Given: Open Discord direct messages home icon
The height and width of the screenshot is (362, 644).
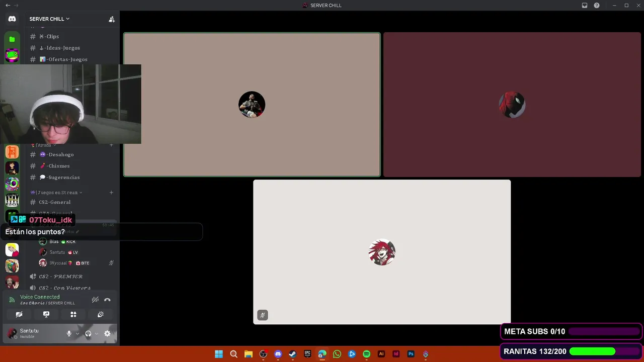Looking at the screenshot, I should click(x=12, y=19).
